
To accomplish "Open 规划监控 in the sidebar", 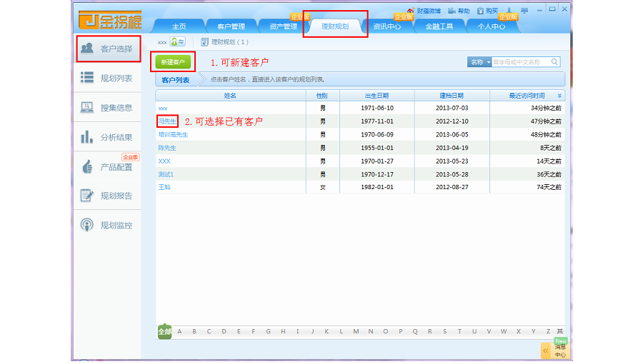I will pyautogui.click(x=108, y=226).
